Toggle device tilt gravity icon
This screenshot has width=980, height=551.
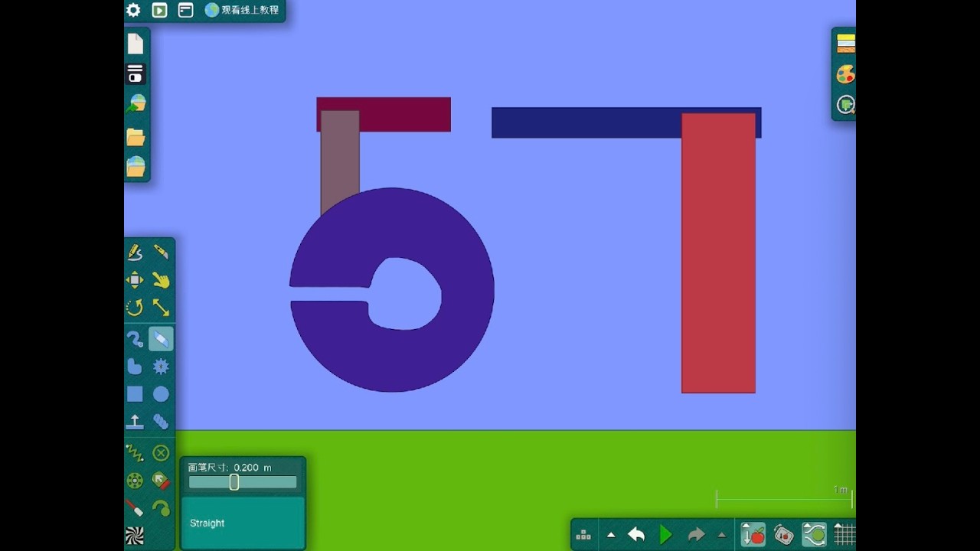coord(783,534)
